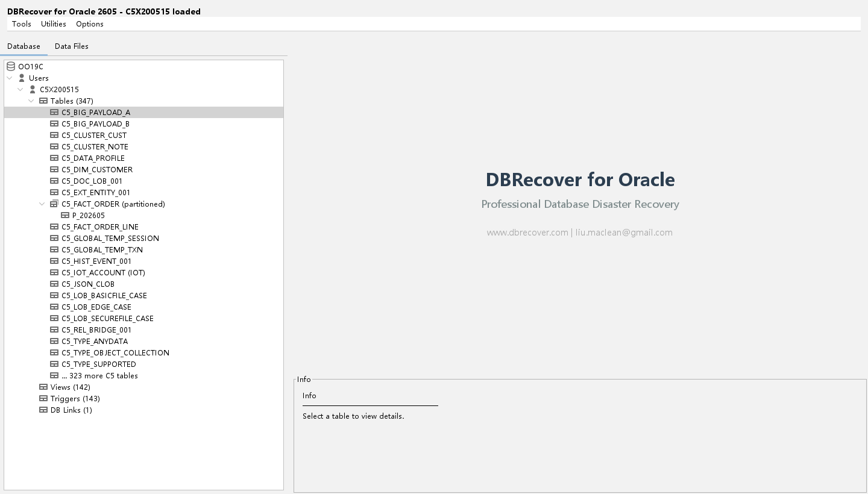The image size is (868, 494).
Task: Switch to the Data Files tab
Action: click(x=72, y=46)
